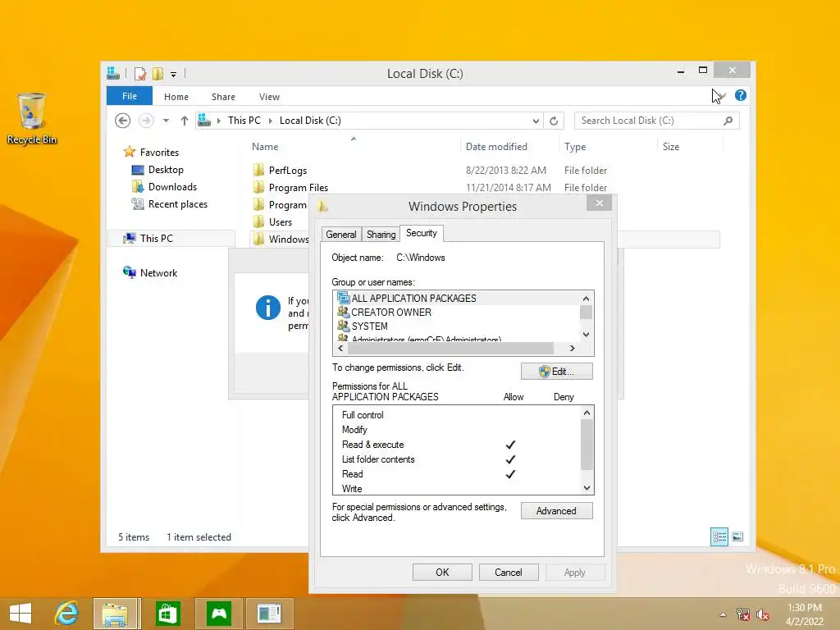The image size is (840, 630).
Task: Click the New folder quick access icon
Action: pos(157,73)
